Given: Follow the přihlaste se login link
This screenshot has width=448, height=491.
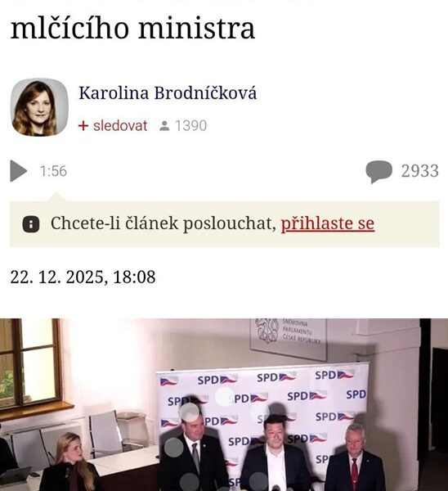Looking at the screenshot, I should (328, 223).
